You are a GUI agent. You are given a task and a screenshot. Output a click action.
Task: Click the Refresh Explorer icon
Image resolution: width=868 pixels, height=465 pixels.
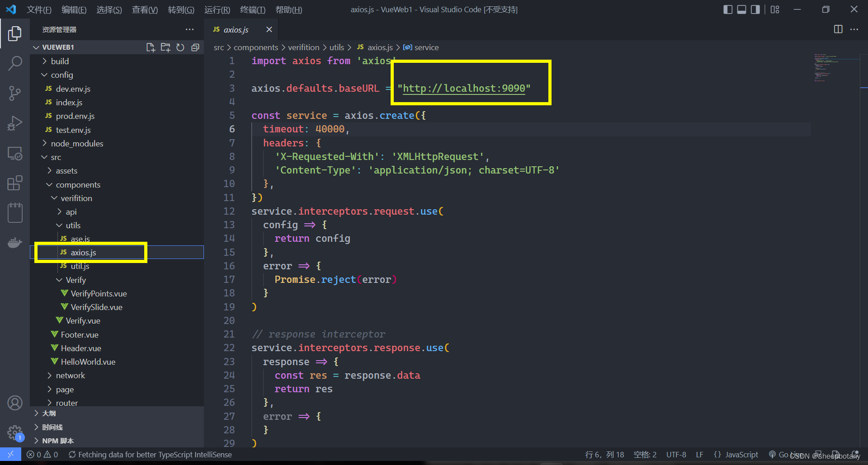point(180,47)
